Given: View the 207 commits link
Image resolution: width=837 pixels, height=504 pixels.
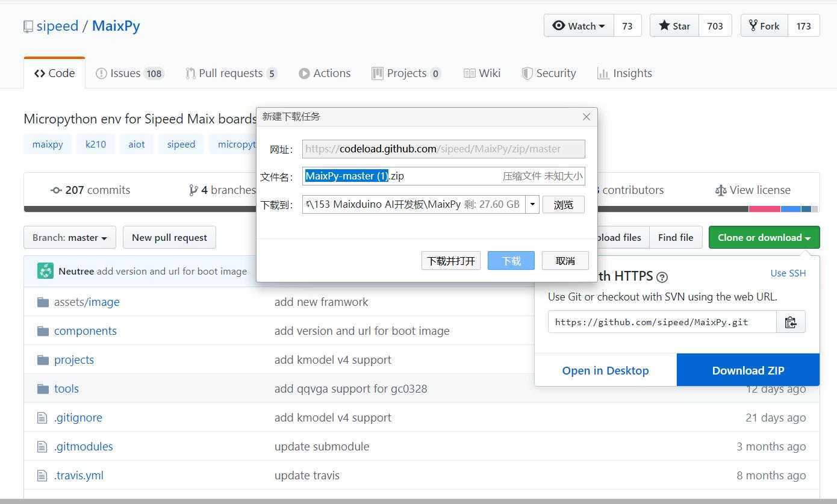Looking at the screenshot, I should coord(90,190).
